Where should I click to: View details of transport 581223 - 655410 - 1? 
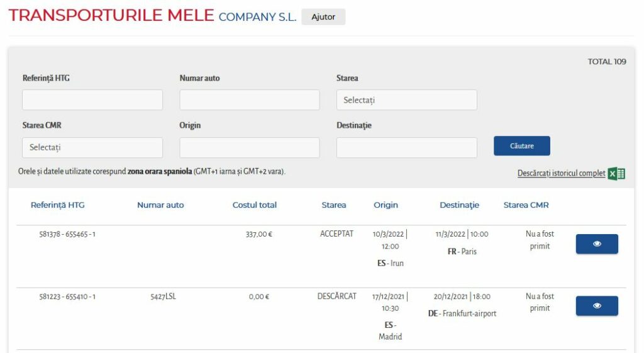(x=597, y=306)
